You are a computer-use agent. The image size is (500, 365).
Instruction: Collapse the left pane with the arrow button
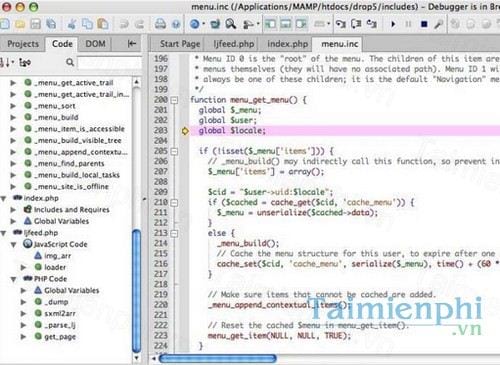(x=132, y=44)
